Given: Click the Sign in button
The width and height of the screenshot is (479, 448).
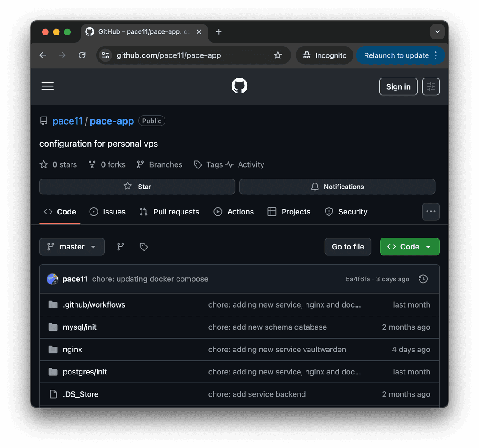Looking at the screenshot, I should pyautogui.click(x=398, y=87).
